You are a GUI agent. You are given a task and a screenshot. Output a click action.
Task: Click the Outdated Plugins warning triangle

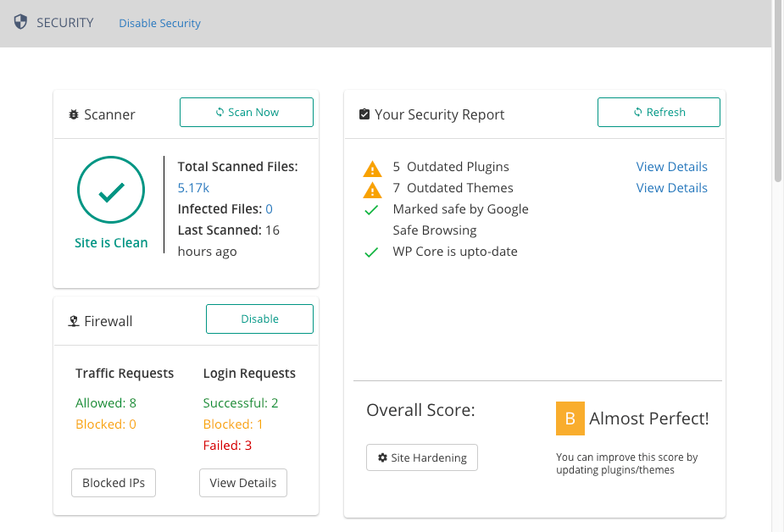[372, 169]
